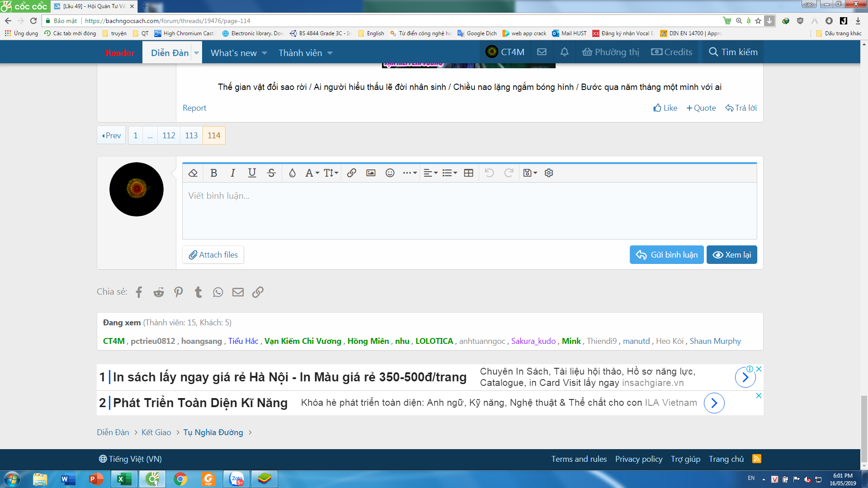The height and width of the screenshot is (488, 868).
Task: Open the insert image tool
Action: click(x=371, y=173)
